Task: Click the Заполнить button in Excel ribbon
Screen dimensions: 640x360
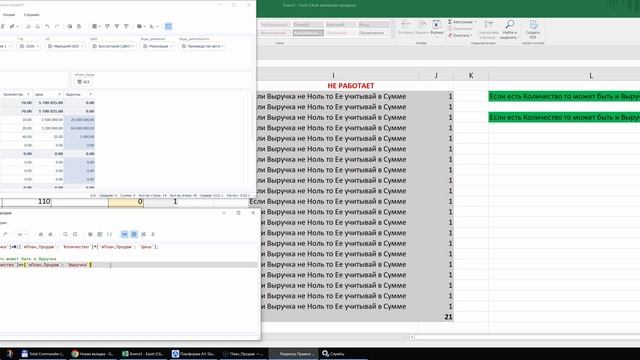Action: [x=460, y=29]
